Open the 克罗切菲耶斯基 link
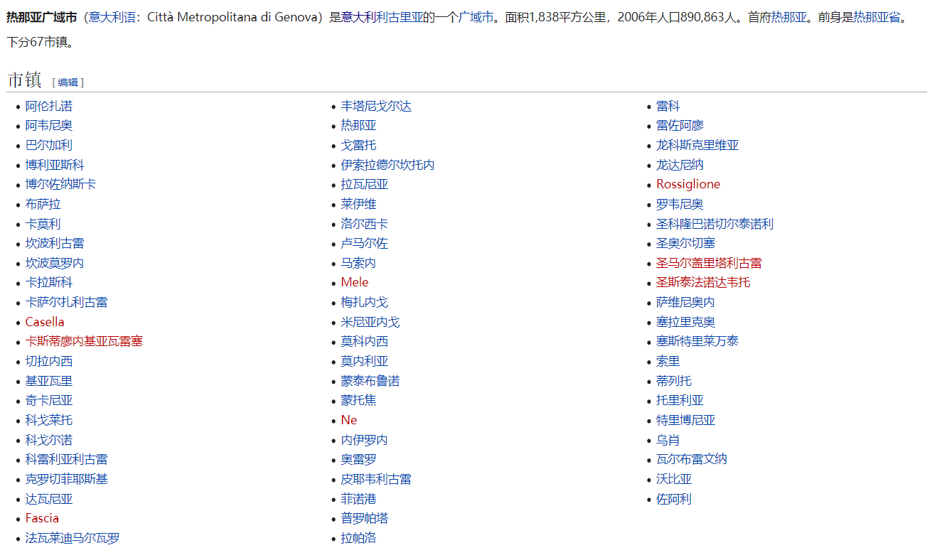 tap(67, 480)
